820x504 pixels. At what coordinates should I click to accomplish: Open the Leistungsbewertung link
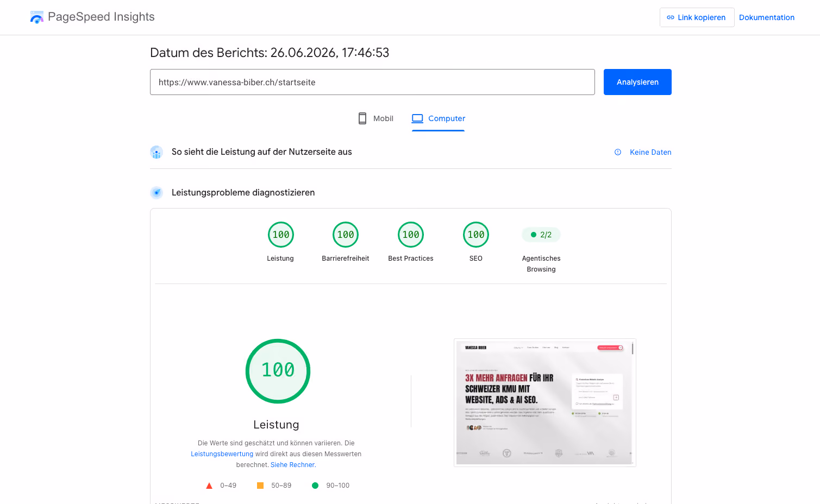click(x=222, y=454)
